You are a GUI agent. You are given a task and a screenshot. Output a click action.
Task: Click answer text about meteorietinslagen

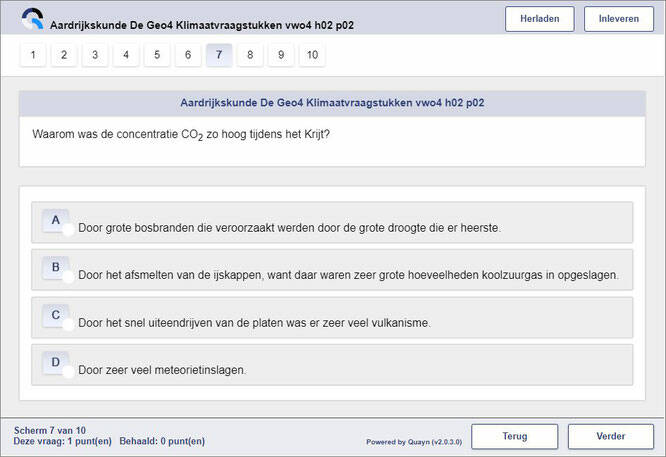[162, 370]
